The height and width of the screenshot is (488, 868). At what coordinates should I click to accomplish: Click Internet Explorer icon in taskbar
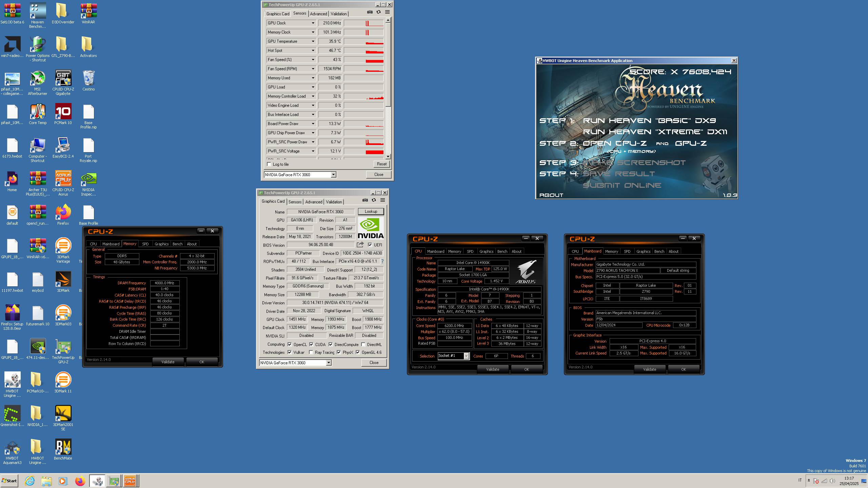point(30,481)
